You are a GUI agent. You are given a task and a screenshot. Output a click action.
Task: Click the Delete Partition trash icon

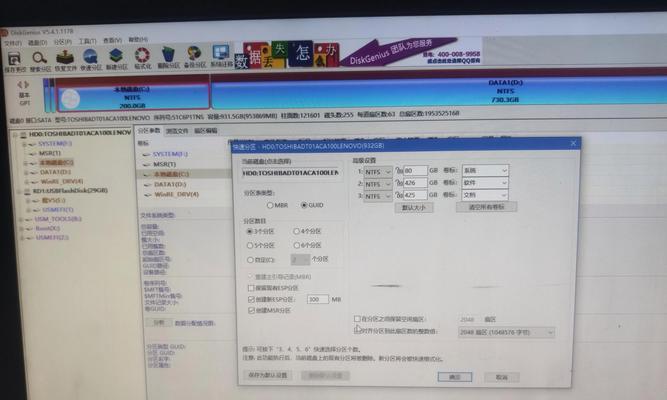(168, 55)
